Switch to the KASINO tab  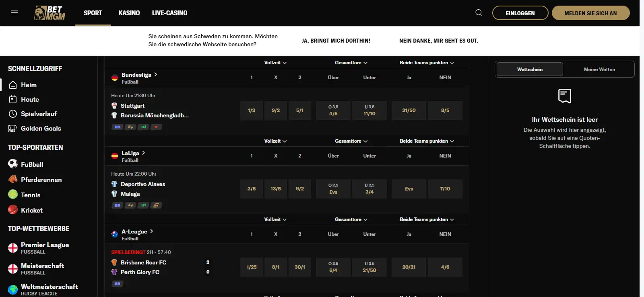[x=129, y=13]
